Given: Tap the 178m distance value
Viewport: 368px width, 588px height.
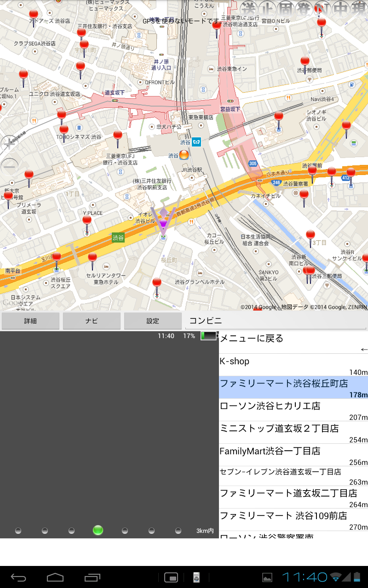Looking at the screenshot, I should [358, 395].
